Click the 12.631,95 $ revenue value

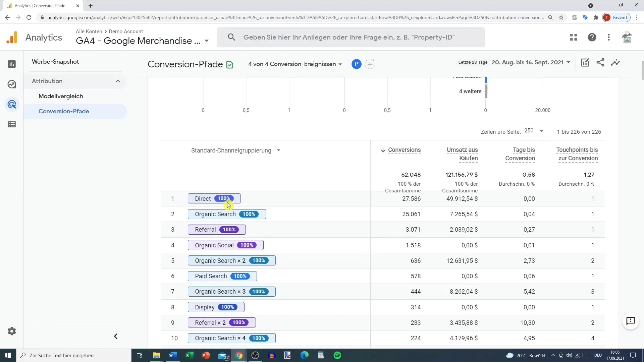point(462,260)
